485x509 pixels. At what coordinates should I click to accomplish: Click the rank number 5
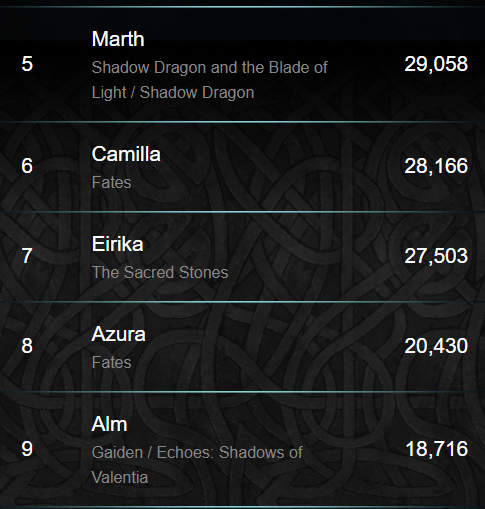27,64
